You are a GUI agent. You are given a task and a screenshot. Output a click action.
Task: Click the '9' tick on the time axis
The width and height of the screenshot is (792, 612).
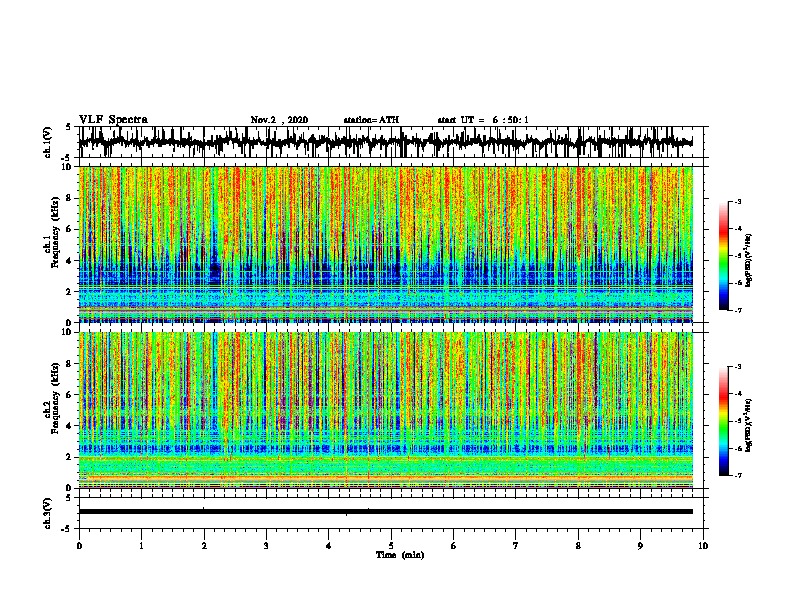pos(640,546)
